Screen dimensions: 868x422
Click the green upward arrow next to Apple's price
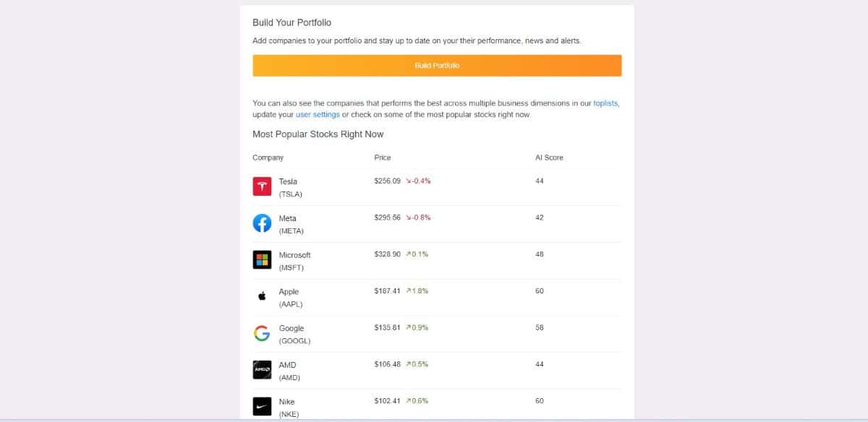click(409, 290)
